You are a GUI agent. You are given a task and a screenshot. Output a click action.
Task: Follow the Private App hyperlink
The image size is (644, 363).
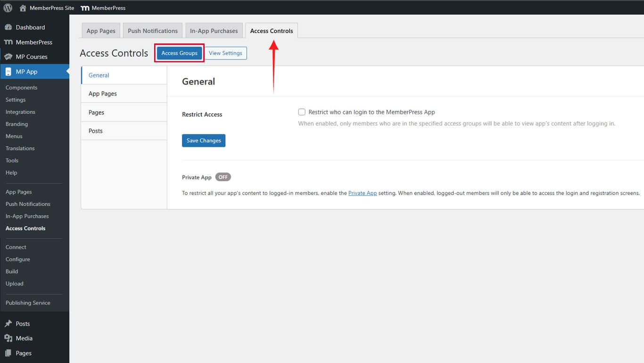tap(362, 193)
